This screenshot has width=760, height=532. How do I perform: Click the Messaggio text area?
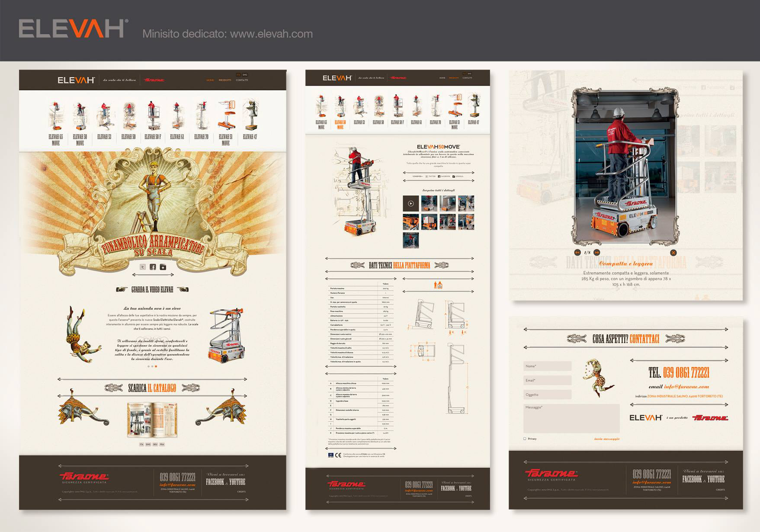pos(571,418)
